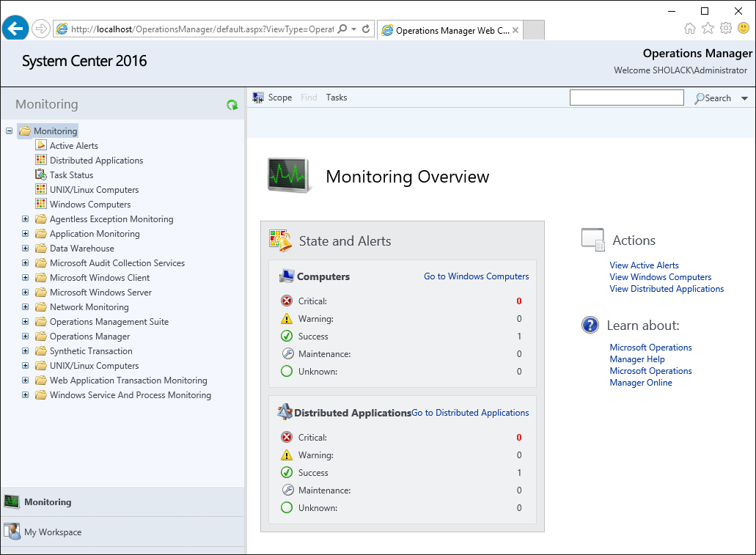Click the Computers Warning triangle icon

pos(287,319)
